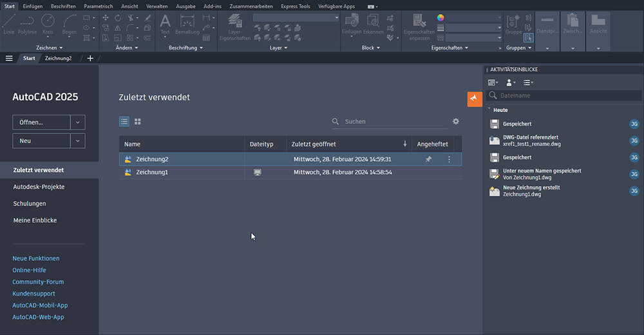This screenshot has height=335, width=644.
Task: Open the Express Tools ribbon tab
Action: tap(296, 6)
